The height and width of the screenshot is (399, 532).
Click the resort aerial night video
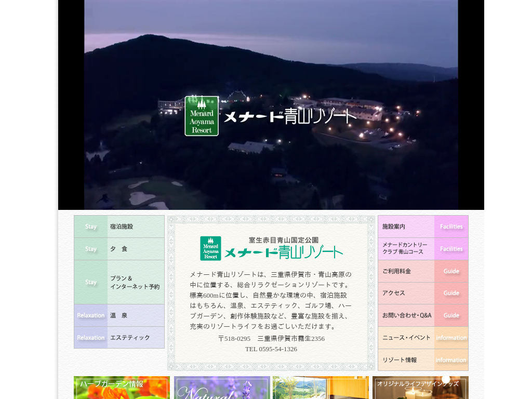[x=271, y=105]
